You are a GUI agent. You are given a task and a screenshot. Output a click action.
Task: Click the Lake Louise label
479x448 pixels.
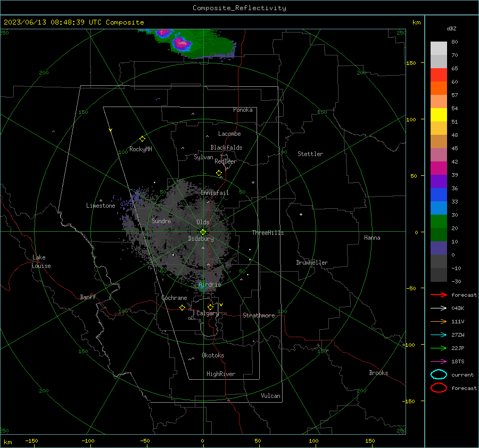(x=41, y=262)
